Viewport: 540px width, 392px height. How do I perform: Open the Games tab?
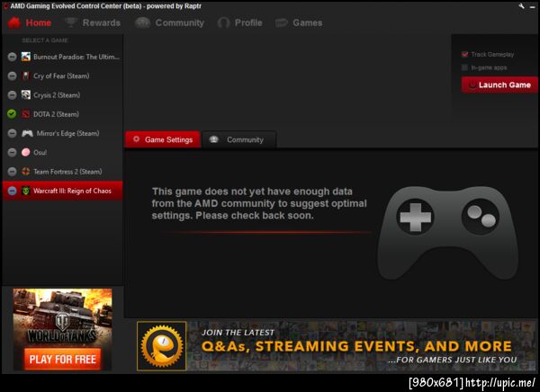point(299,22)
